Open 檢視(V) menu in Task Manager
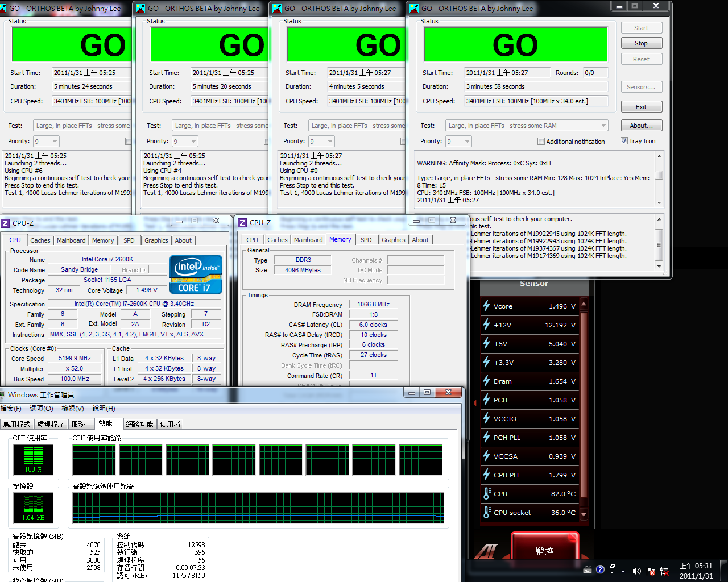This screenshot has height=582, width=728. (73, 409)
